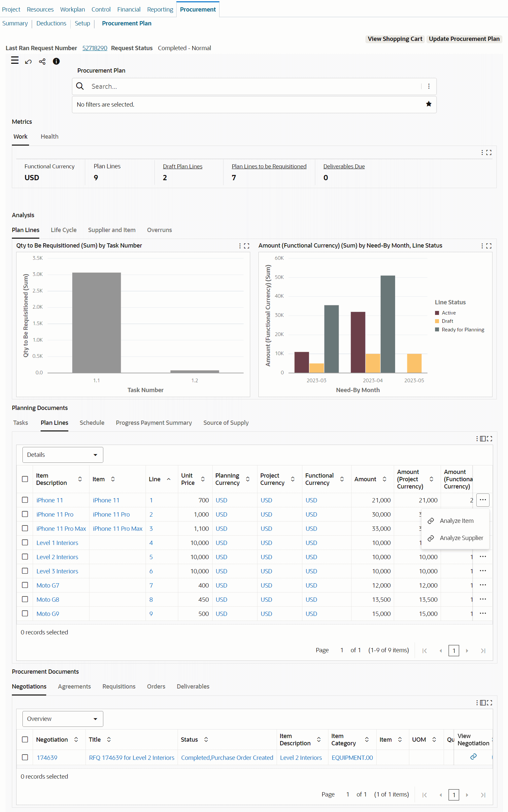Open the hamburger menu icon
This screenshot has height=812, width=508.
click(15, 60)
